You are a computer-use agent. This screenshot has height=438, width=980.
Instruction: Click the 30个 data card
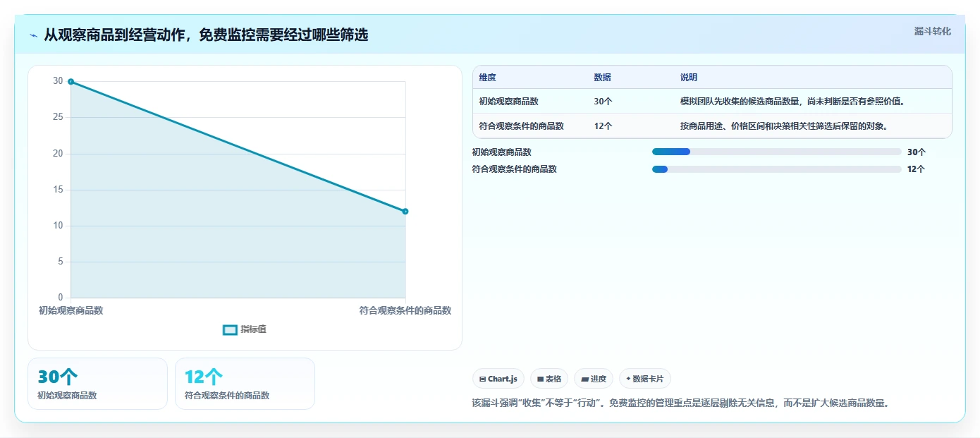click(97, 384)
